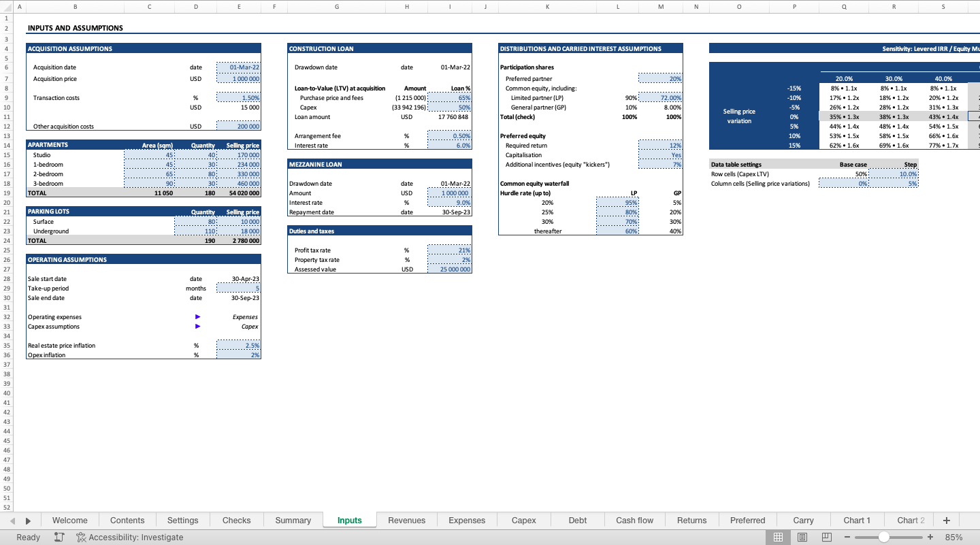Go to the next sheet using the right arrow
The width and height of the screenshot is (980, 545).
point(28,521)
